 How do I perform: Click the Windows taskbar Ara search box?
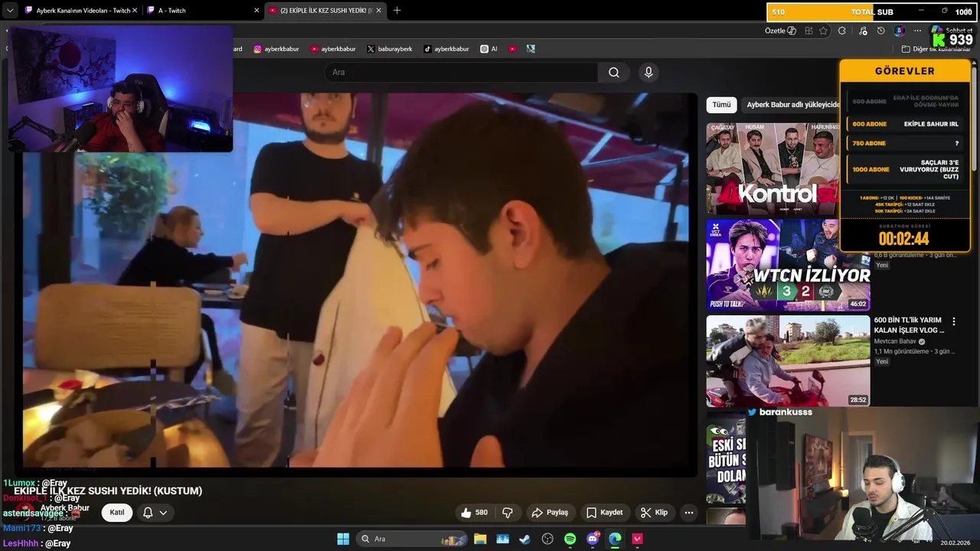click(x=413, y=539)
